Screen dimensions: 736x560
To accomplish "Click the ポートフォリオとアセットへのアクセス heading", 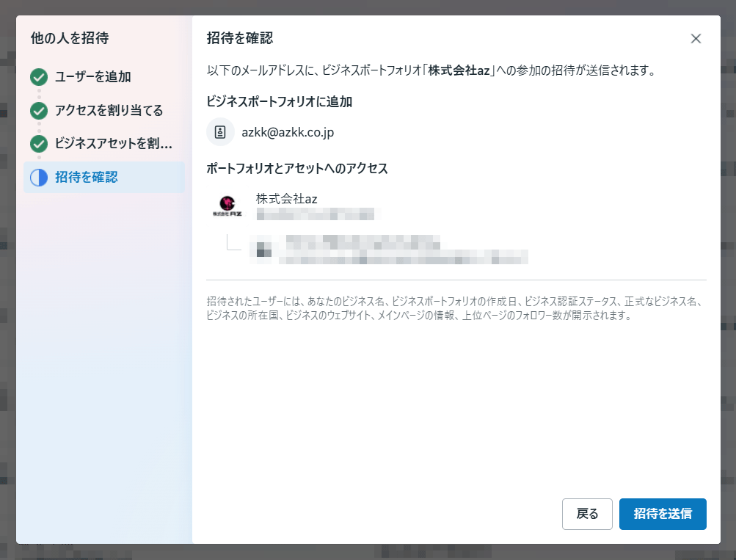I will (297, 169).
